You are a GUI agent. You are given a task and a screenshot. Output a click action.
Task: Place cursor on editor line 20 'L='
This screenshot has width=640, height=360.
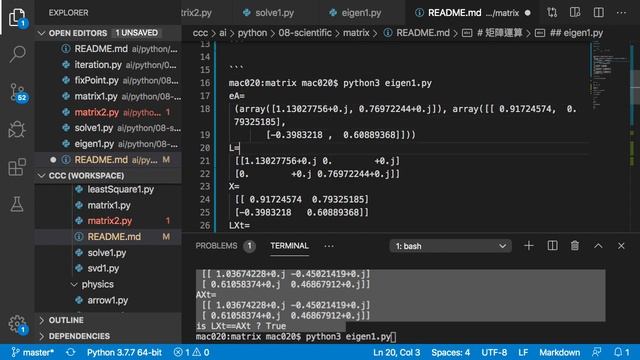[x=234, y=148]
